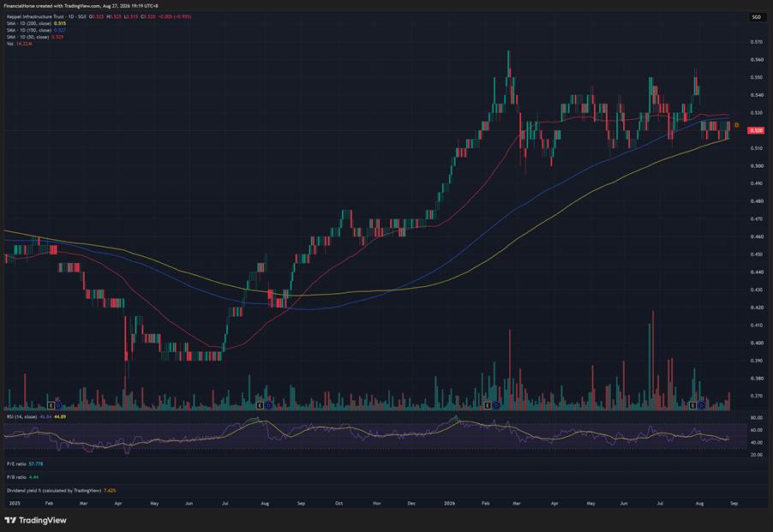This screenshot has width=773, height=532.
Task: Click the 44.89 RSI value
Action: pos(60,416)
